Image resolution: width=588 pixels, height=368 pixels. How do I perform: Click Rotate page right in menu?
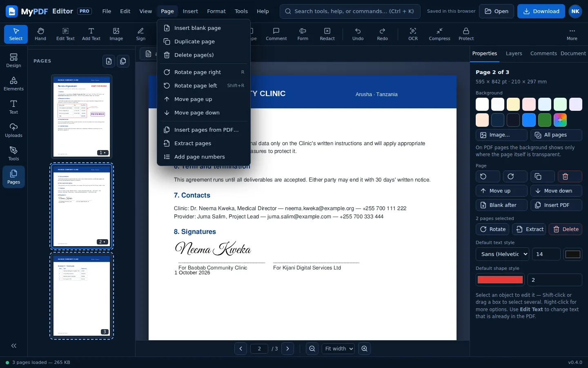(204, 72)
